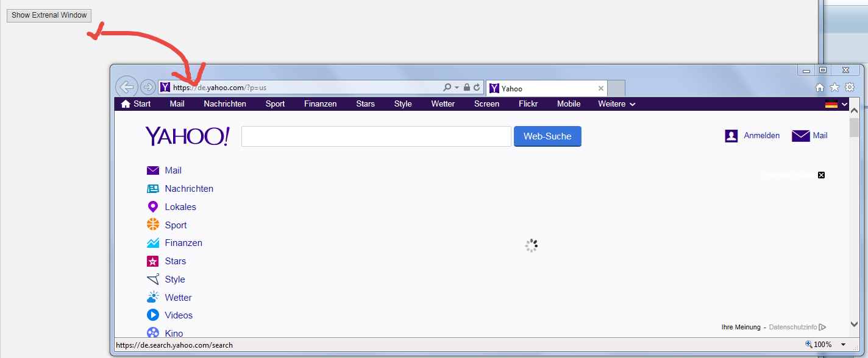Click the page scrollbar up arrow
The image size is (868, 358).
point(854,111)
